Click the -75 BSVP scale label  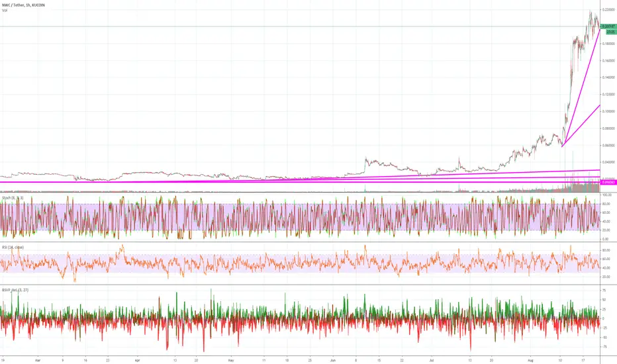(604, 347)
